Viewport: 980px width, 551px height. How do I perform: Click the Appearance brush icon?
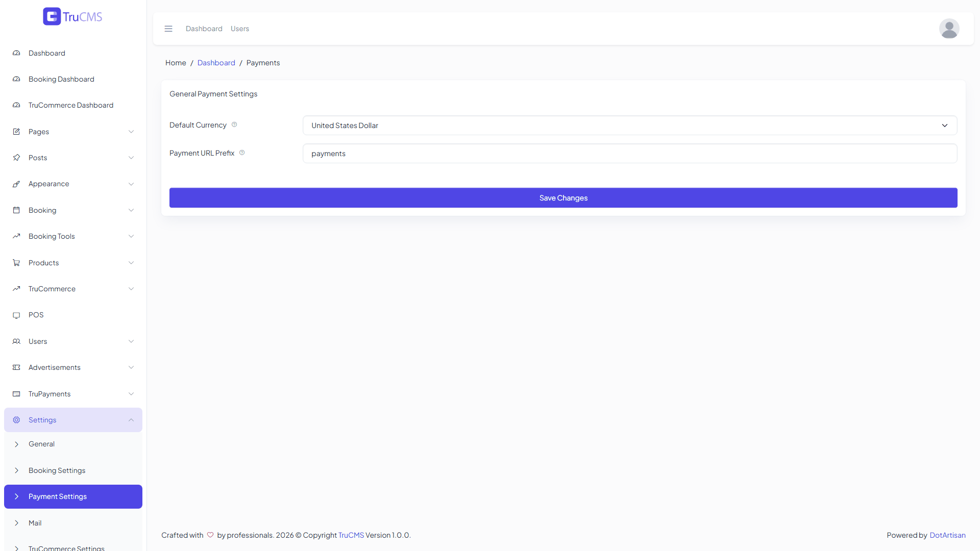point(16,184)
